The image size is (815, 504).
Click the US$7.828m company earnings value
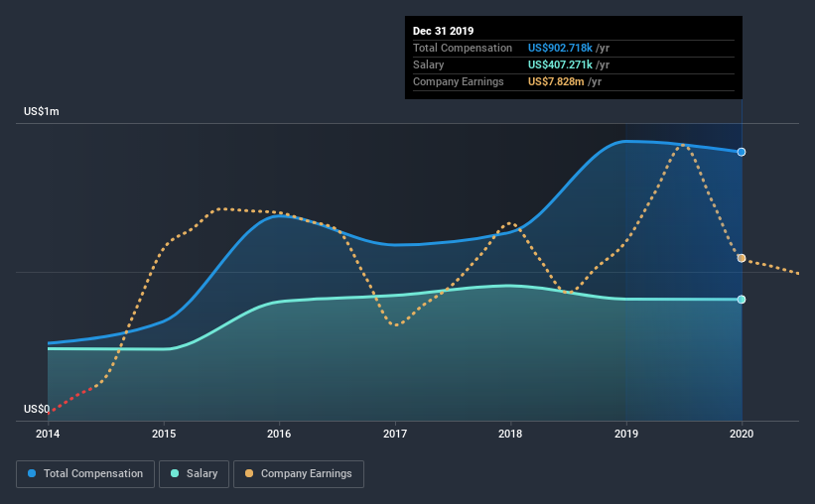[x=556, y=81]
